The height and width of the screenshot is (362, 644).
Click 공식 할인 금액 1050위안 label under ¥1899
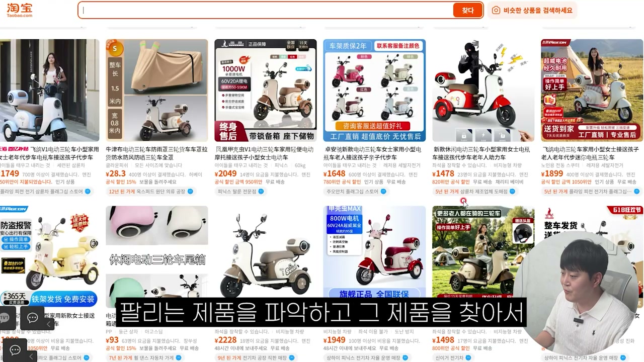pos(567,182)
